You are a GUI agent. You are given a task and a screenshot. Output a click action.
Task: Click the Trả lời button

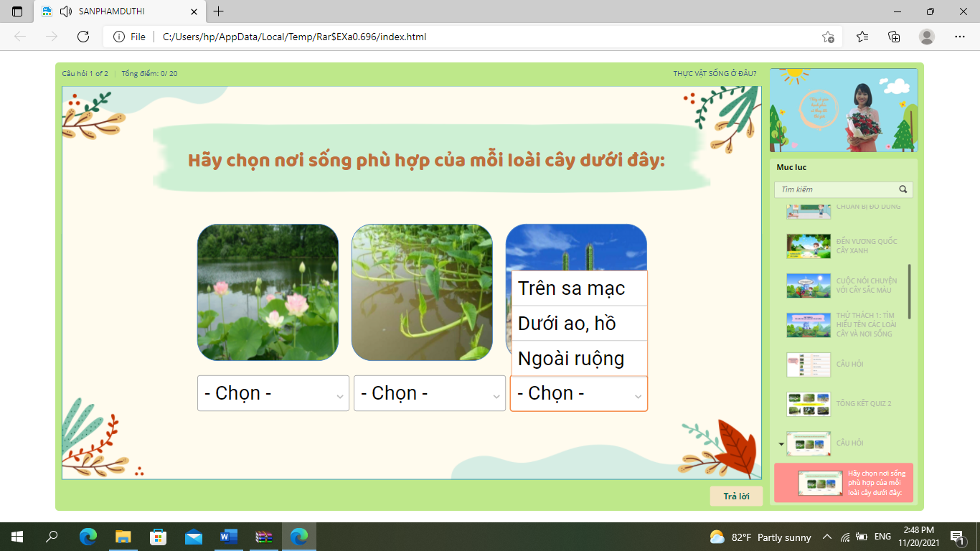click(736, 496)
